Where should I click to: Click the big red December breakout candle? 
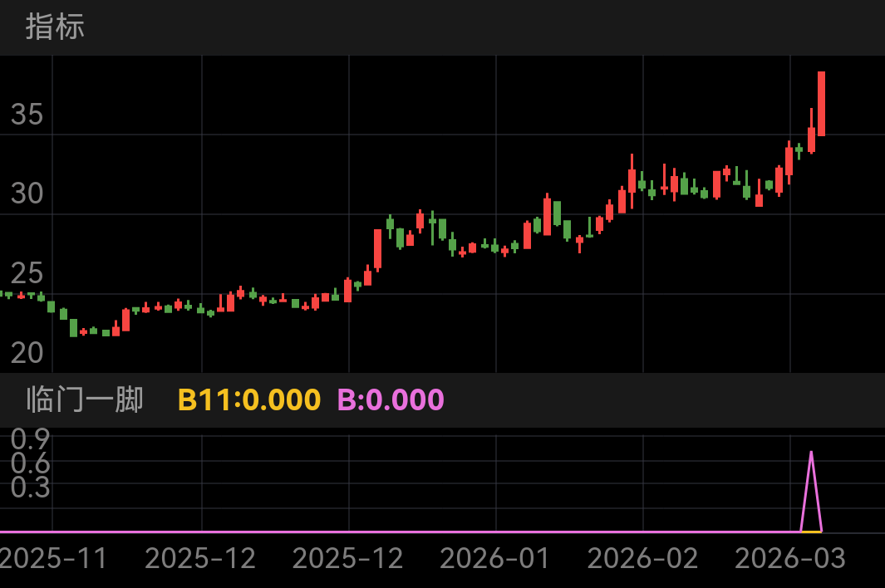tap(377, 248)
